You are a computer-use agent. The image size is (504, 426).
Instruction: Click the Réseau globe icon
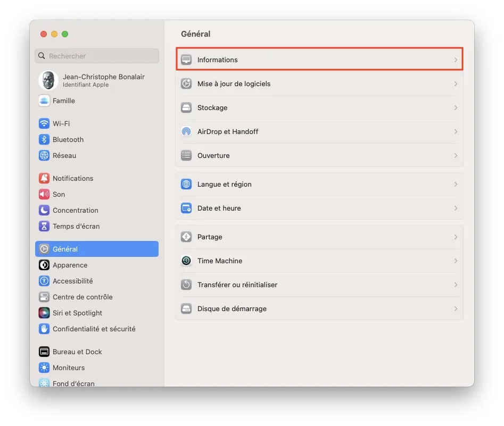pos(44,155)
